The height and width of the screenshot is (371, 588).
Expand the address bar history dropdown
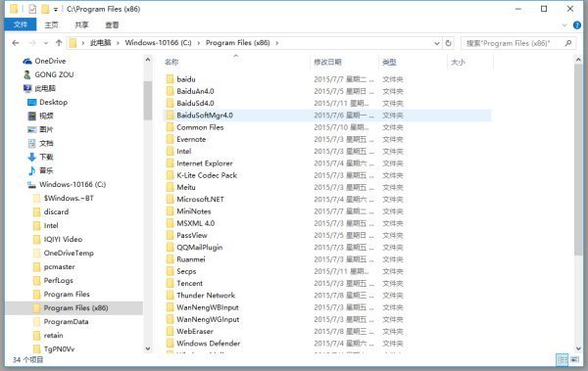coord(437,43)
